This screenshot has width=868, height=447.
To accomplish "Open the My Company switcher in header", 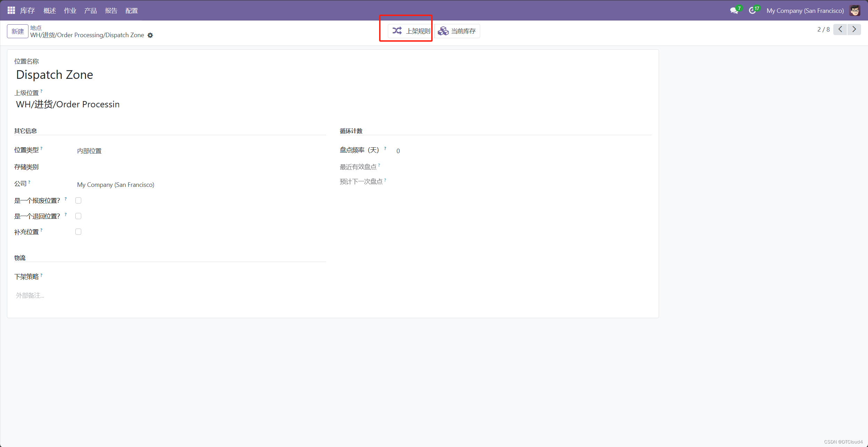I will click(x=805, y=11).
